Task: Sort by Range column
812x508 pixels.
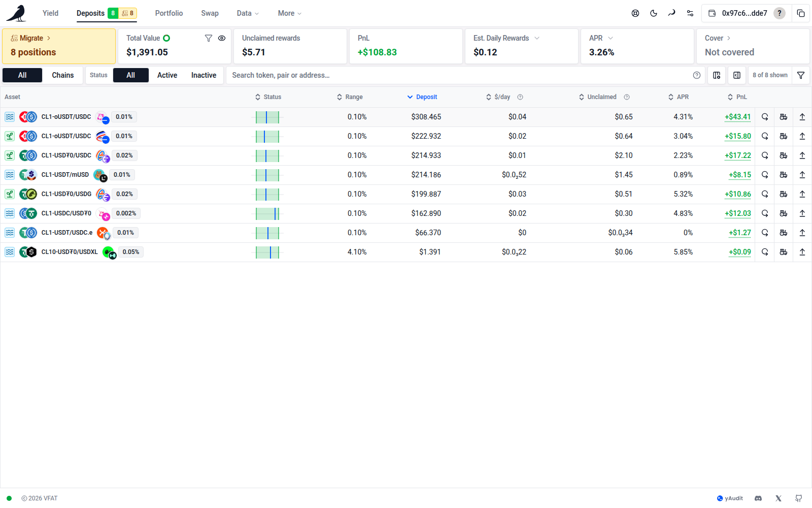Action: tap(350, 97)
